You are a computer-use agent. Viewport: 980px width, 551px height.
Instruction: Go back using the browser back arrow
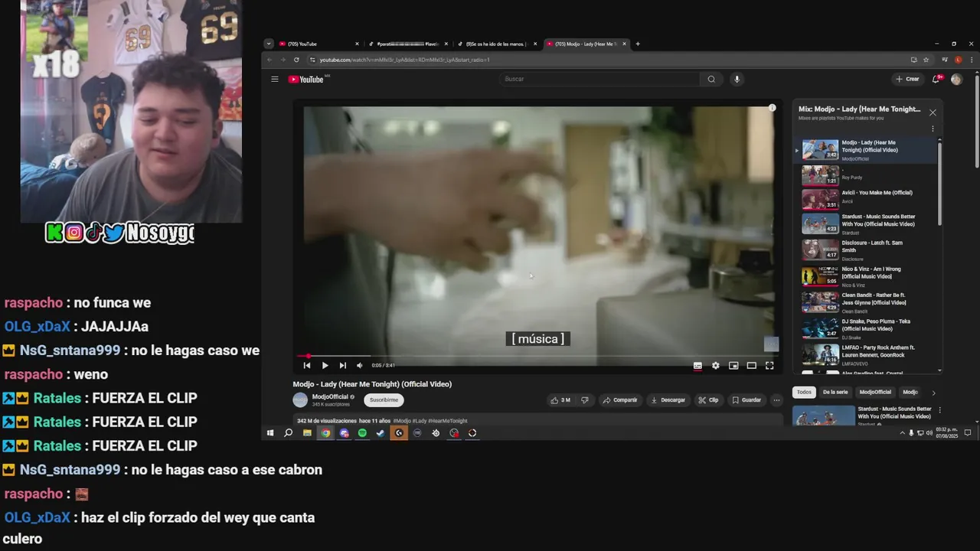point(269,60)
